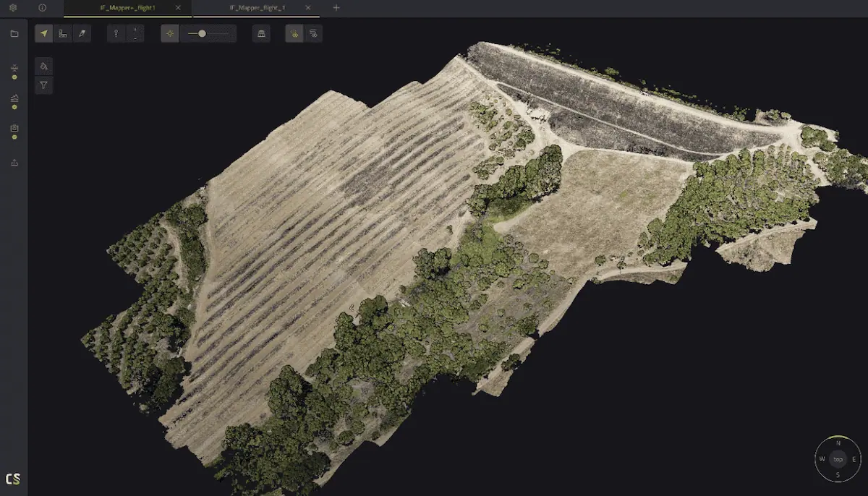Toggle the point visibility eye button

coord(294,34)
